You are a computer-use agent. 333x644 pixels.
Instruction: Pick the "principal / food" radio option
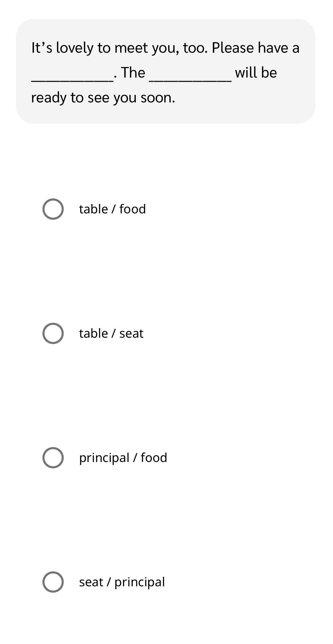[x=53, y=458]
